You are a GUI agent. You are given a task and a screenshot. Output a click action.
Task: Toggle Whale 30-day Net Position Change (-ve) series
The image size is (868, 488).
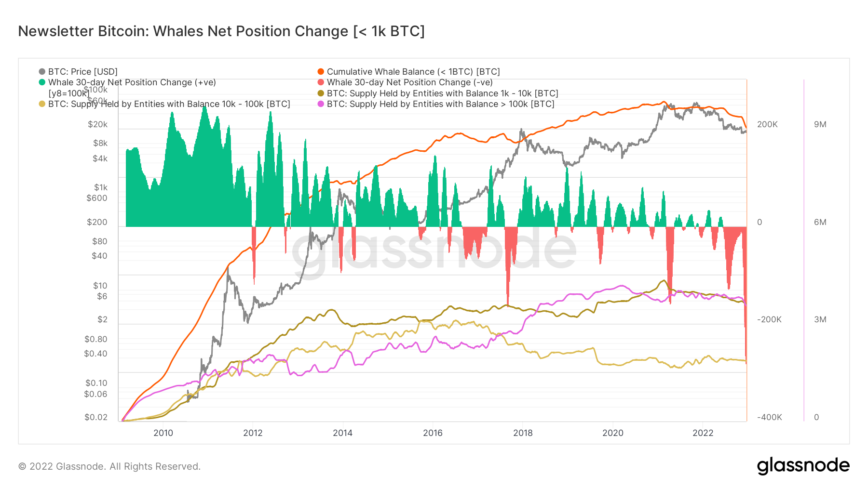pos(410,82)
